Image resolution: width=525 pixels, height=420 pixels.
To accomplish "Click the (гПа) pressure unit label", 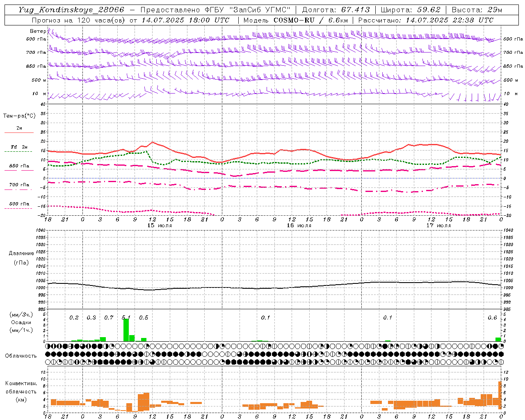I will point(21,262).
